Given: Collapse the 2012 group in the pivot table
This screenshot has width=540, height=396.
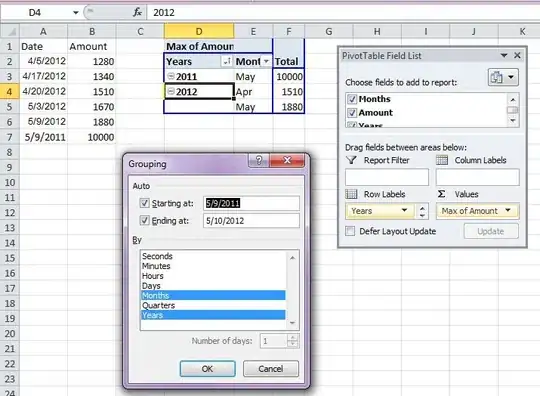Looking at the screenshot, I should (x=171, y=91).
